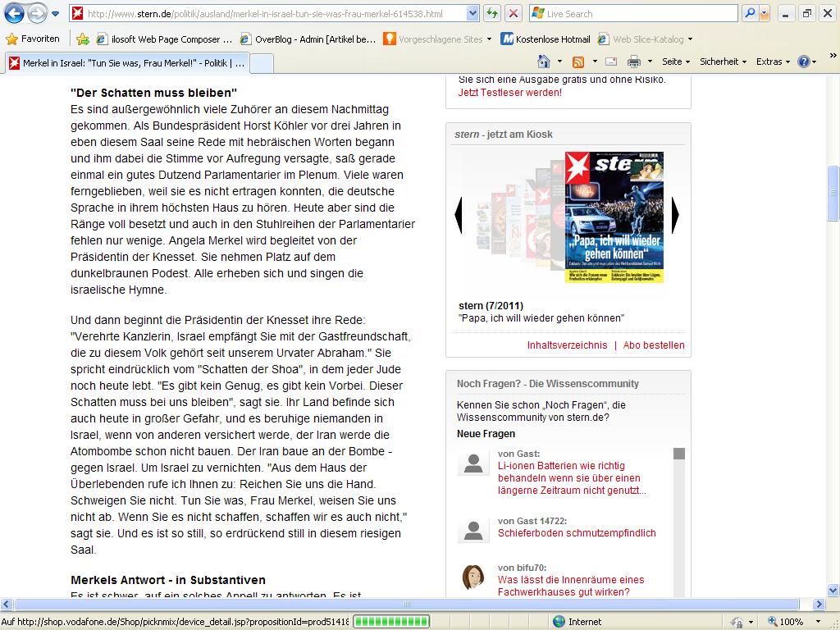Click the green page loading progress bar
840x630 pixels.
(391, 622)
